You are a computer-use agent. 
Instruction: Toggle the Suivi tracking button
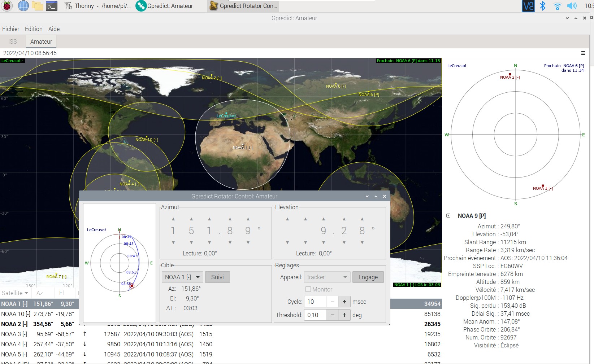(217, 277)
